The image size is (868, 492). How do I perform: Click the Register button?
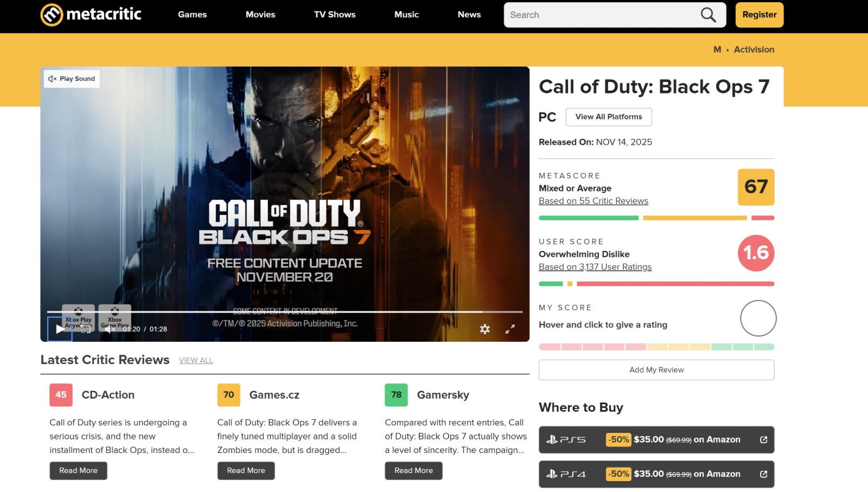[759, 15]
